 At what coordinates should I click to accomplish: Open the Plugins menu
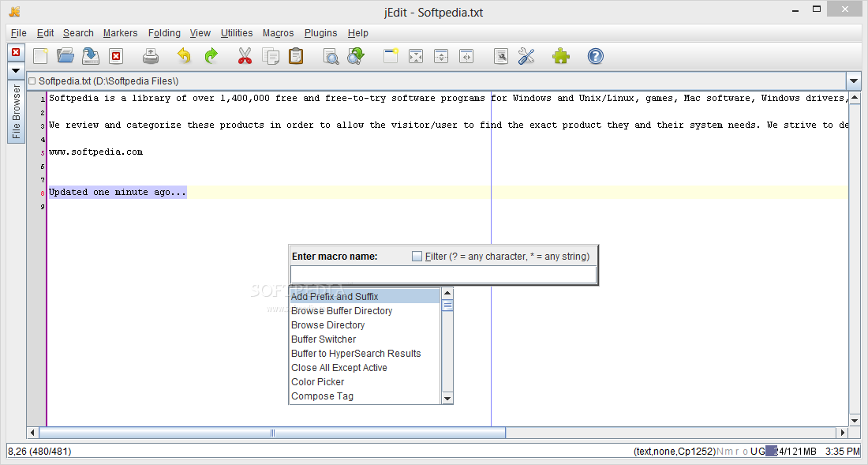pyautogui.click(x=320, y=33)
